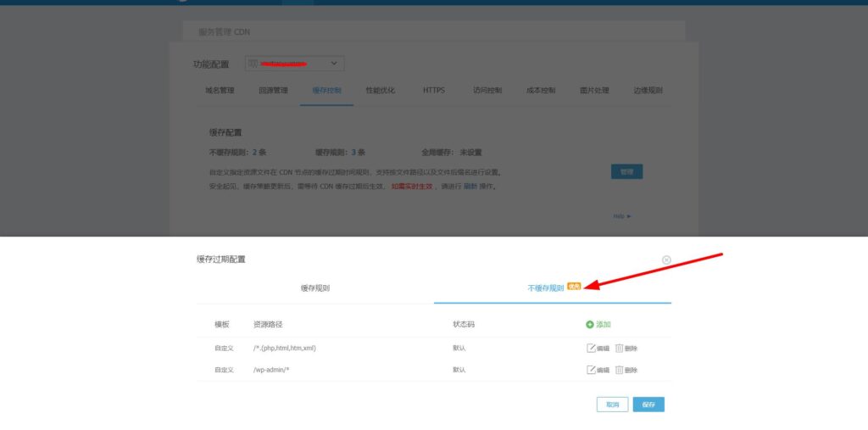Screen dimensions: 868x430
Task: Delete the /wp-admin/* rule
Action: pos(626,370)
